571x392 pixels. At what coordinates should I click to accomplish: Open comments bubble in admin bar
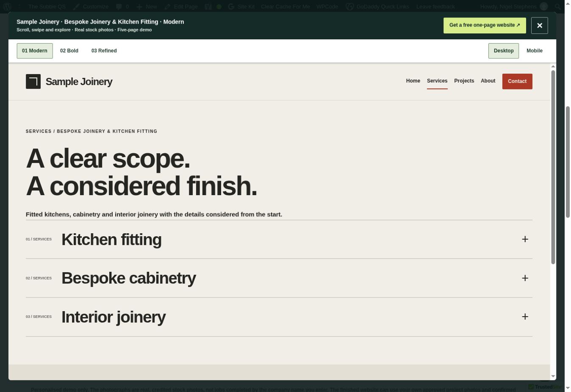[x=122, y=6]
